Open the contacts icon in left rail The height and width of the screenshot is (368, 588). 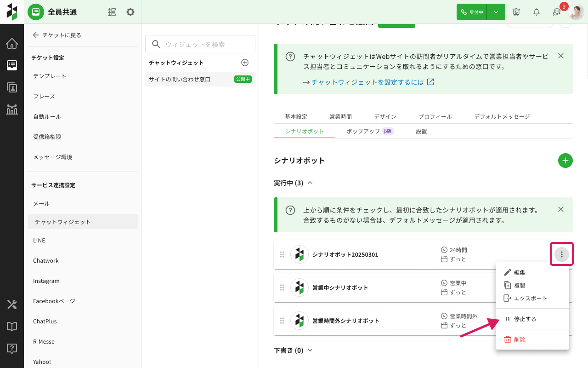tap(12, 87)
